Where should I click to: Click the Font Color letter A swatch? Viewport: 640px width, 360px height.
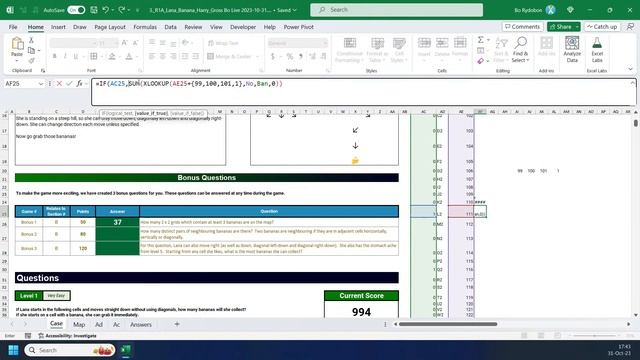click(x=129, y=56)
